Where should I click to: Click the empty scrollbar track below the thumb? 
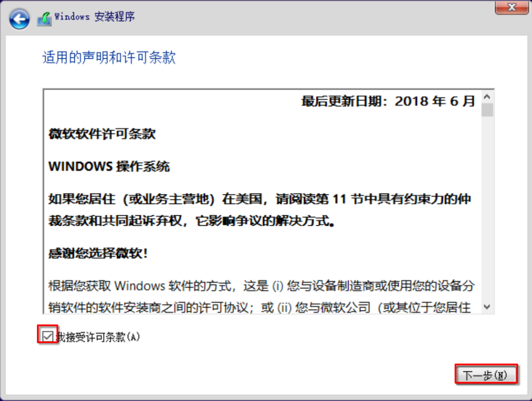click(x=487, y=208)
